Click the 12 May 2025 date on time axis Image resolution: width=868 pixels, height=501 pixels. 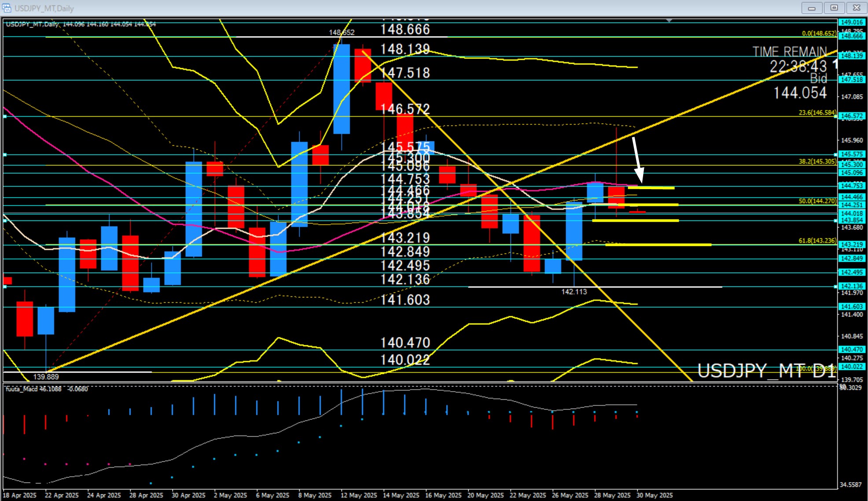[x=359, y=495]
